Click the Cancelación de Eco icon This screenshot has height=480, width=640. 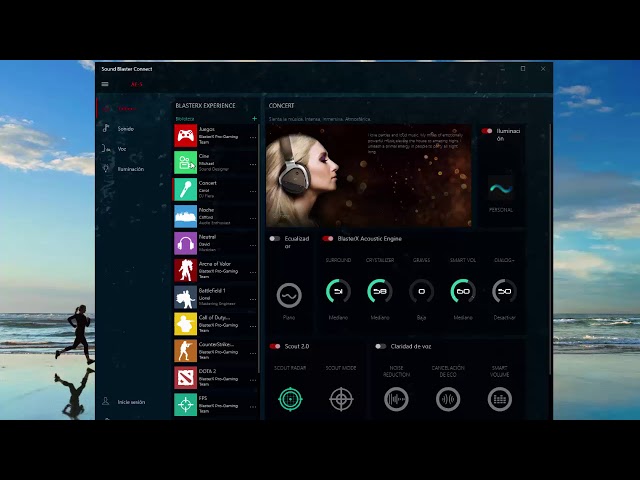coord(448,399)
